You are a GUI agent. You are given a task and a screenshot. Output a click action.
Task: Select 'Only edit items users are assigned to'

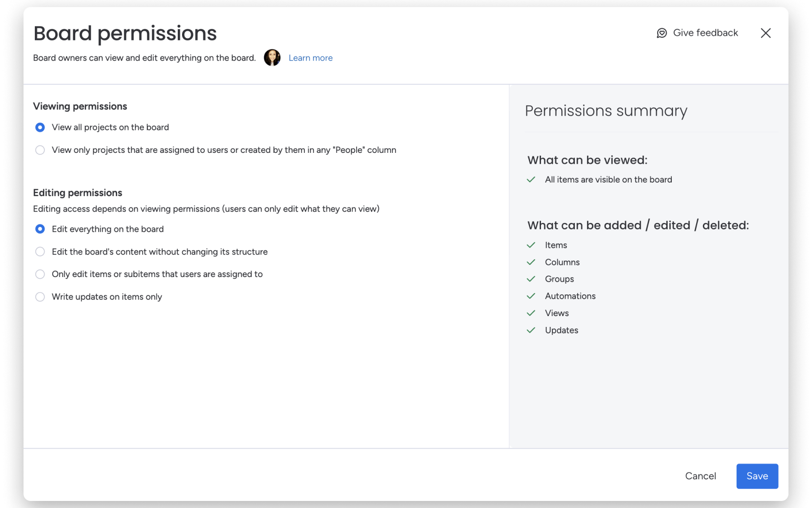pos(40,274)
